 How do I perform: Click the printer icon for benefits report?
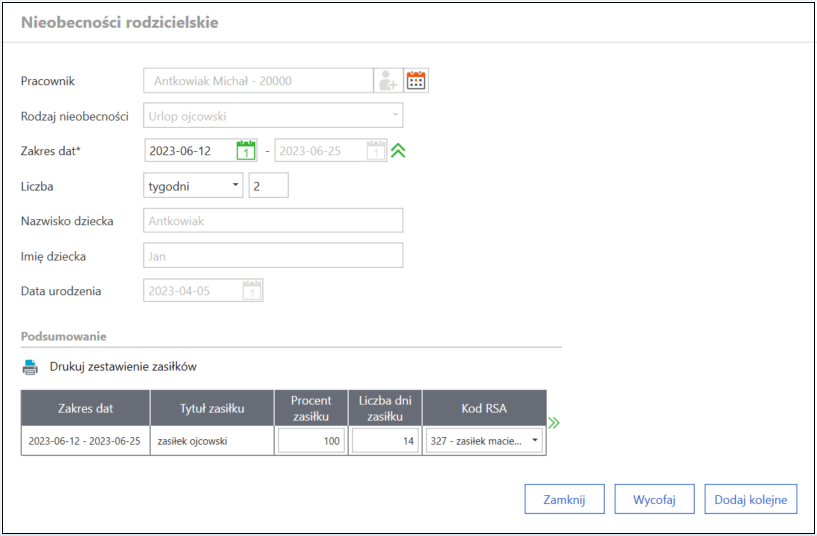pos(30,367)
